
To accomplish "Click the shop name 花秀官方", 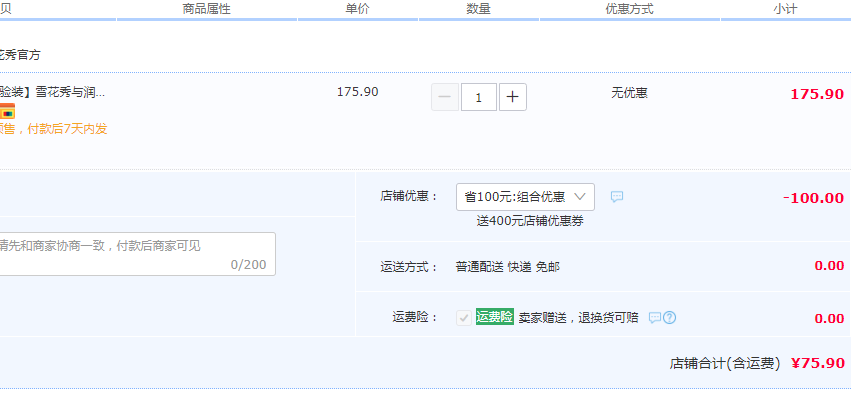I will pyautogui.click(x=20, y=55).
